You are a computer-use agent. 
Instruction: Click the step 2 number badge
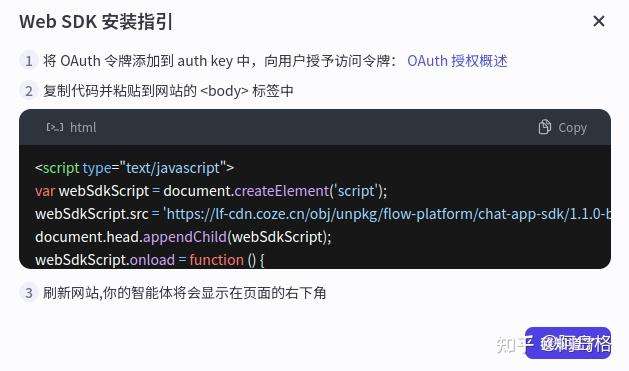point(28,91)
